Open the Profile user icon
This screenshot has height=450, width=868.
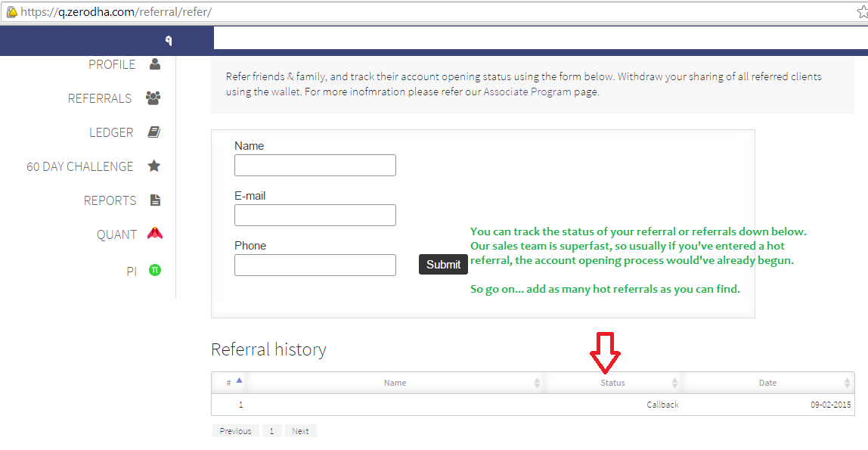[155, 64]
